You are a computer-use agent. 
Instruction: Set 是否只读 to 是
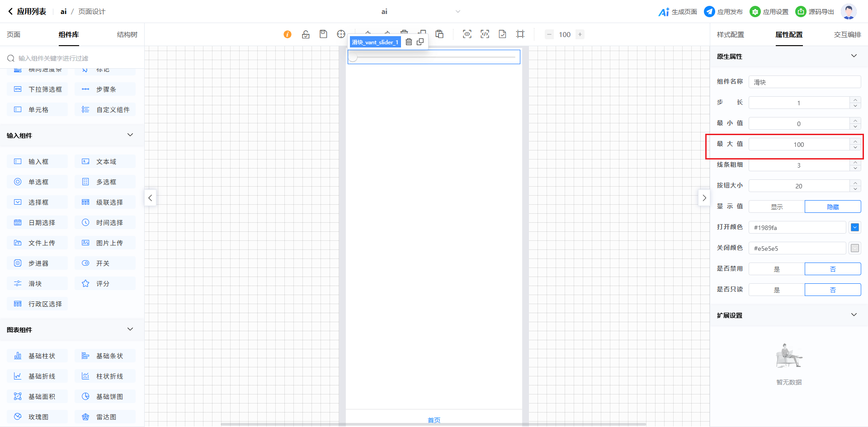click(777, 290)
